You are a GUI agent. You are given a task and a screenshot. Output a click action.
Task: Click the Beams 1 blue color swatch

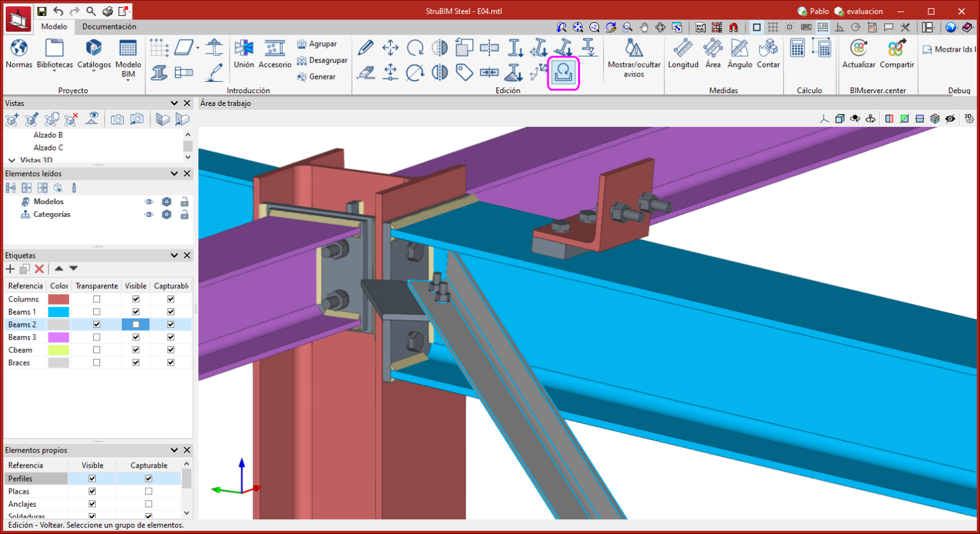coord(59,312)
